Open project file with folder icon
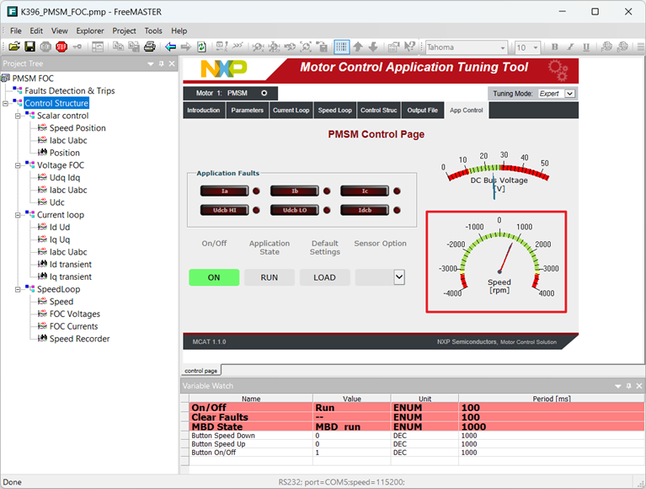Image resolution: width=646 pixels, height=489 pixels. coord(14,47)
